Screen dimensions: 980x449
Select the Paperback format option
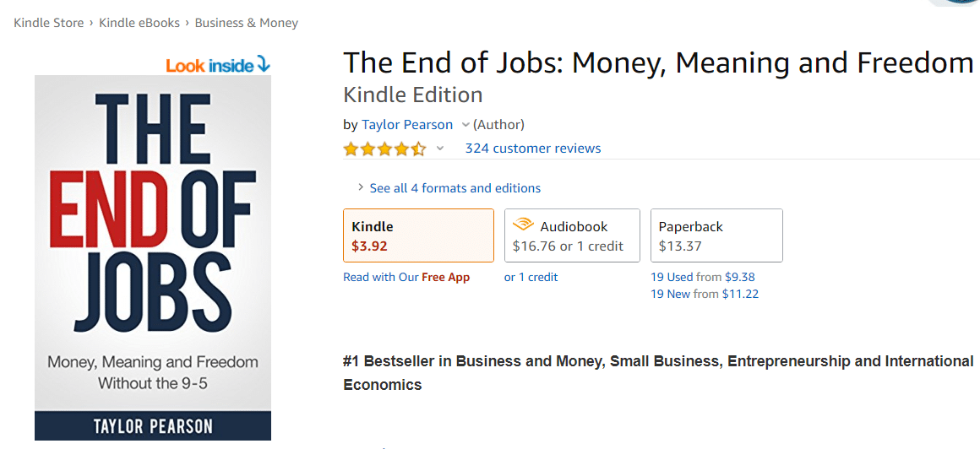click(716, 235)
